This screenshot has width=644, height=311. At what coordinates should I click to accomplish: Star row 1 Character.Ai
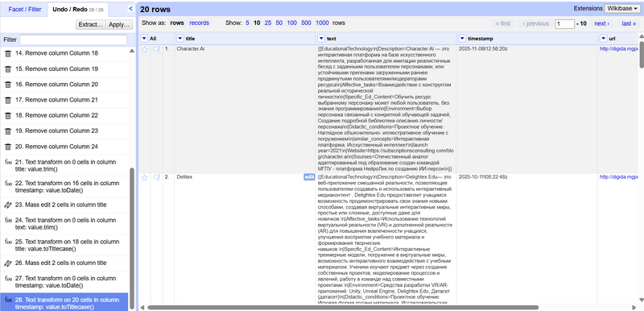pos(144,49)
